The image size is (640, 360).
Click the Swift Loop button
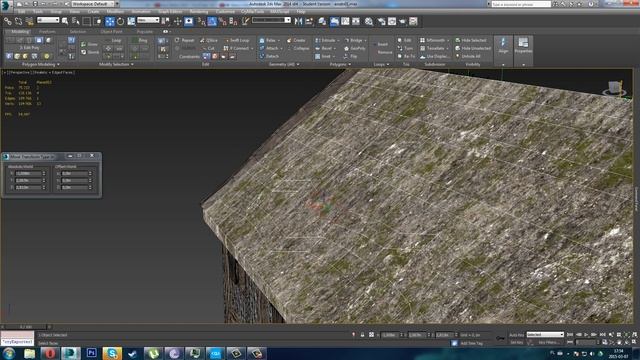click(237, 40)
